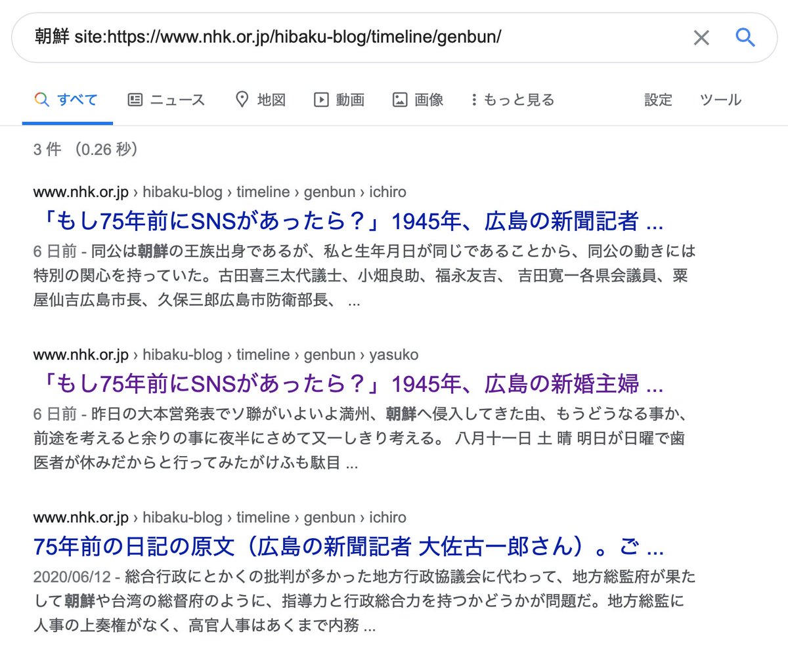Open the 75年前の日記の原文 result title
Screen dimensions: 788x672
(349, 546)
